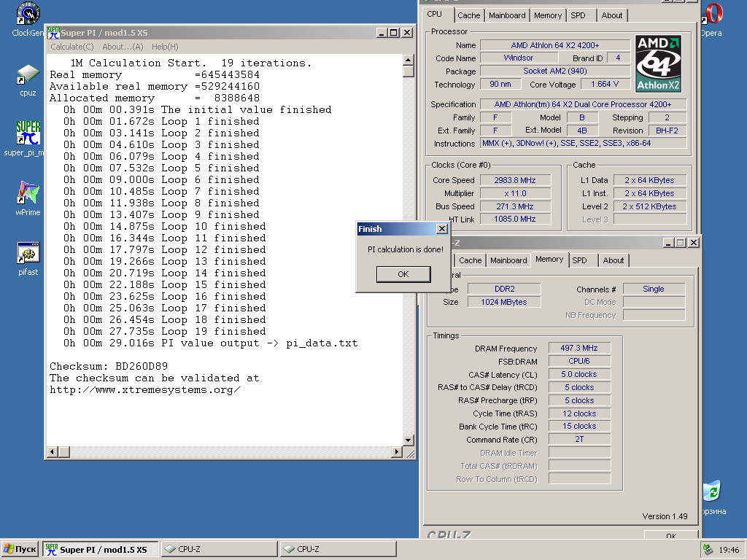Close the Super PI window
Screen dimensions: 747x560
pos(407,33)
